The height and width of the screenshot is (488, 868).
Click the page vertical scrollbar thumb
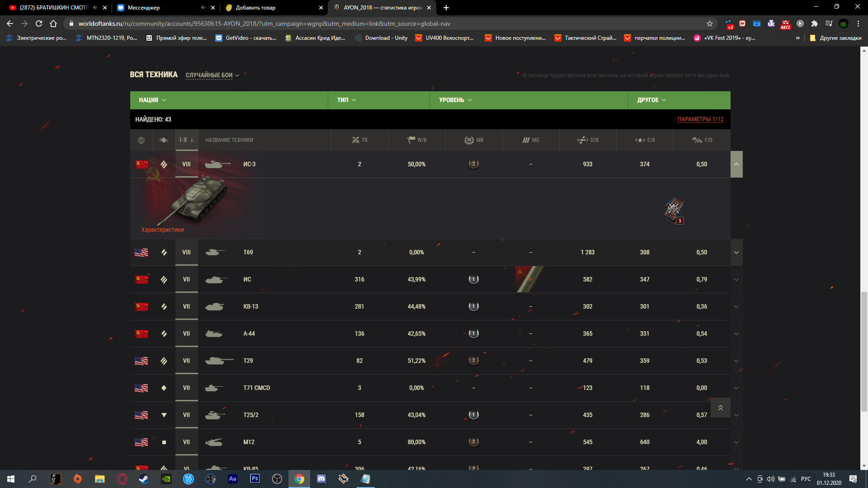click(864, 352)
